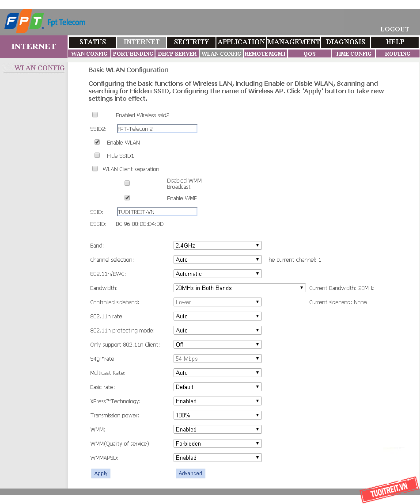Open the Bandwidth dropdown menu

[239, 288]
